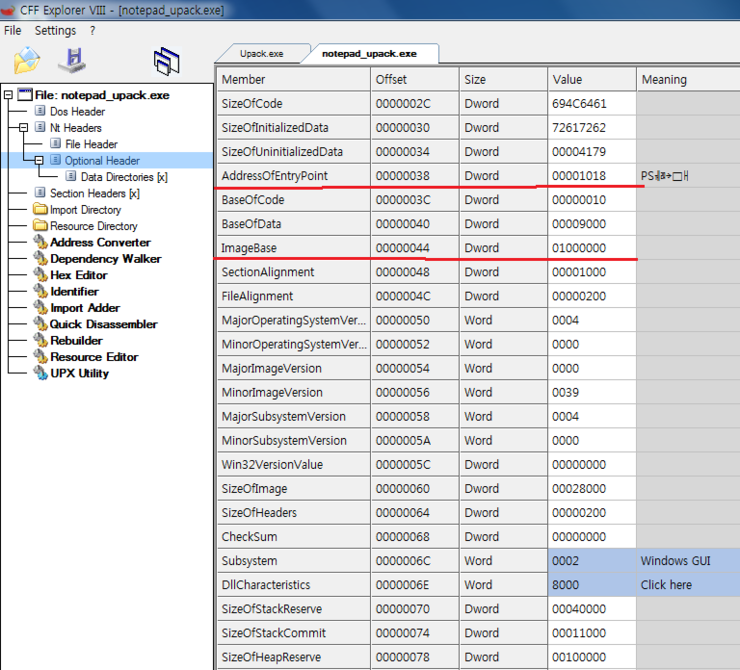
Task: Click the Address Converter tool icon
Action: click(x=41, y=242)
